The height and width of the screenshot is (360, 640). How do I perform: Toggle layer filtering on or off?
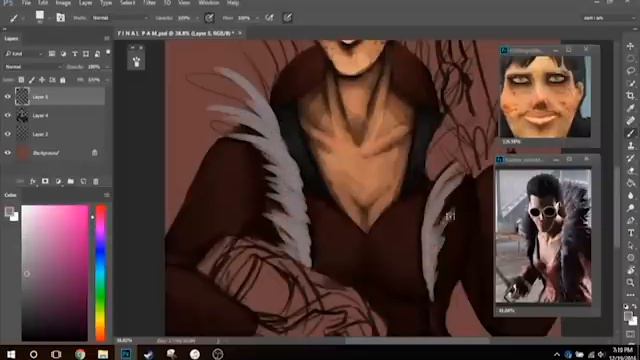point(108,52)
